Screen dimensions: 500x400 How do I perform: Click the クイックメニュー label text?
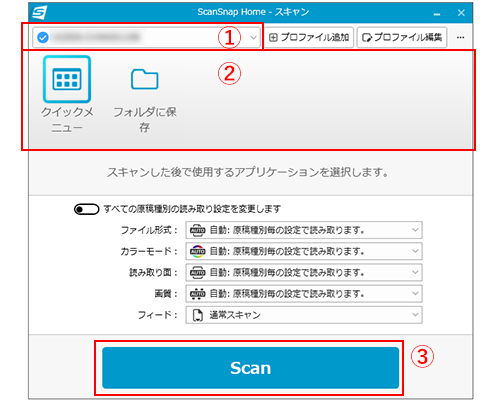(x=67, y=120)
